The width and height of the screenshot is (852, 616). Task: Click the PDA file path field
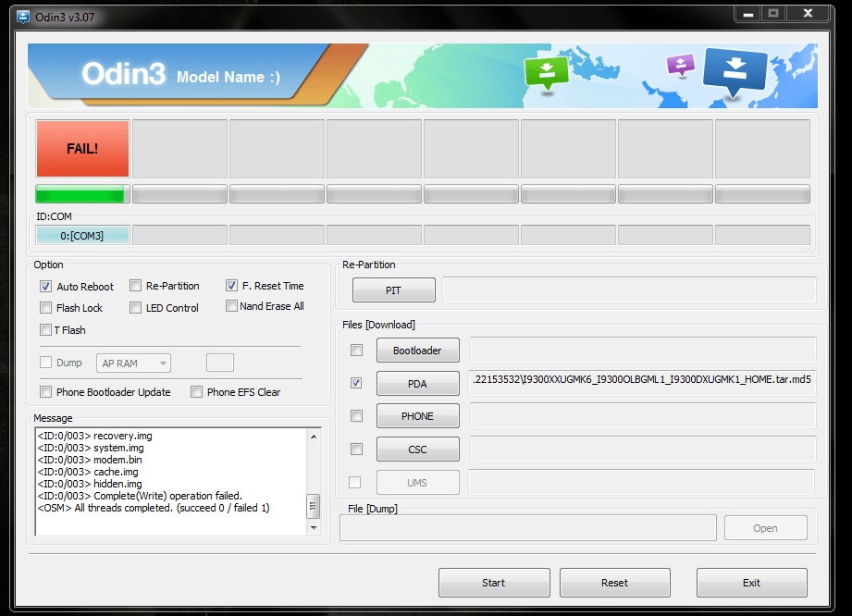click(643, 383)
